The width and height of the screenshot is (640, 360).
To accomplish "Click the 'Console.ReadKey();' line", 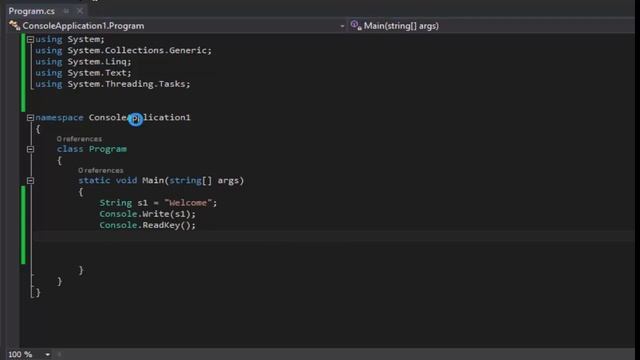I will click(147, 225).
